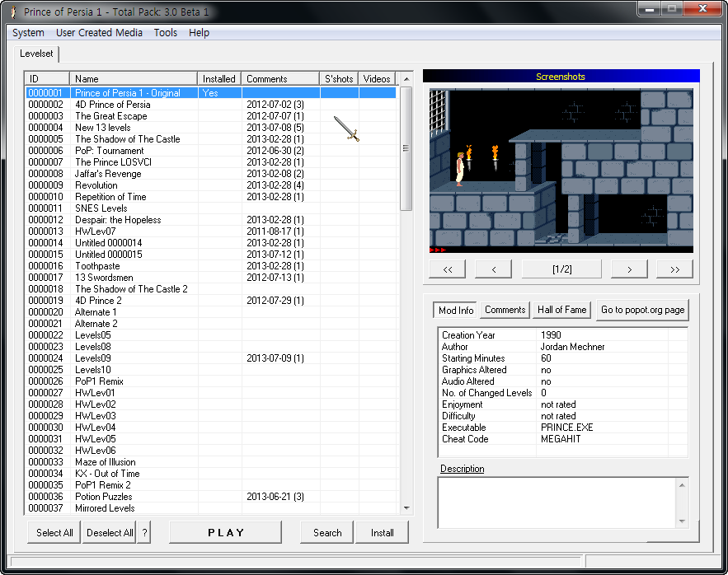Select The Shadow of The Castle row

[x=211, y=139]
